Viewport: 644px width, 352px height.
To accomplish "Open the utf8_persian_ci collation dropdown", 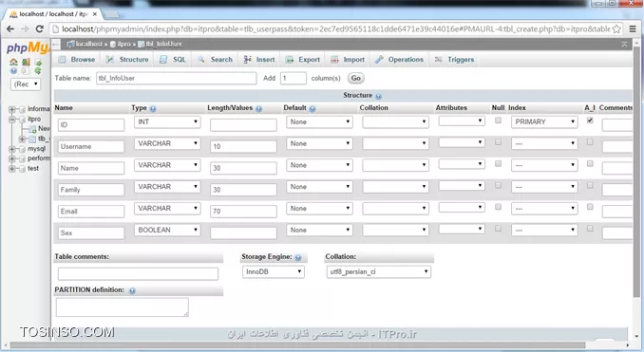I will tap(379, 271).
